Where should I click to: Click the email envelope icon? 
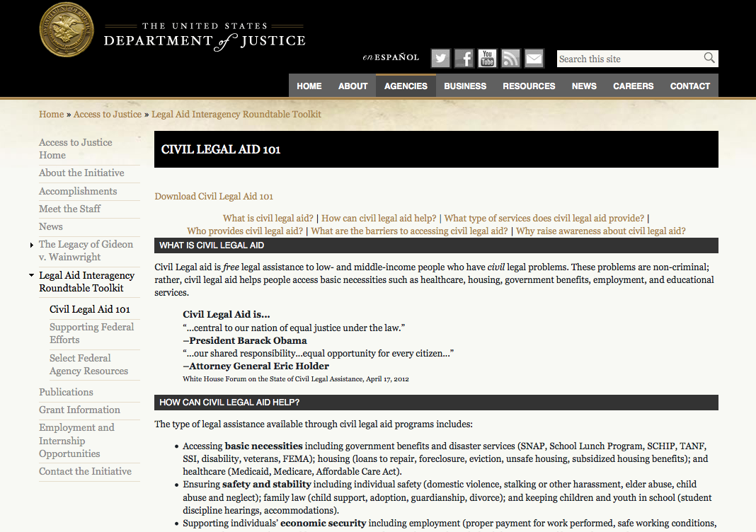coord(534,58)
